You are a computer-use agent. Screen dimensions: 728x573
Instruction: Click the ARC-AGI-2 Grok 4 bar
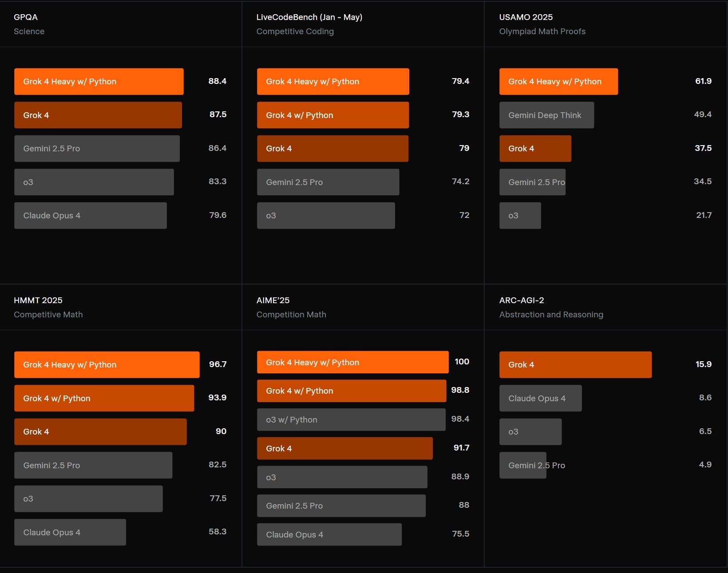[576, 365]
